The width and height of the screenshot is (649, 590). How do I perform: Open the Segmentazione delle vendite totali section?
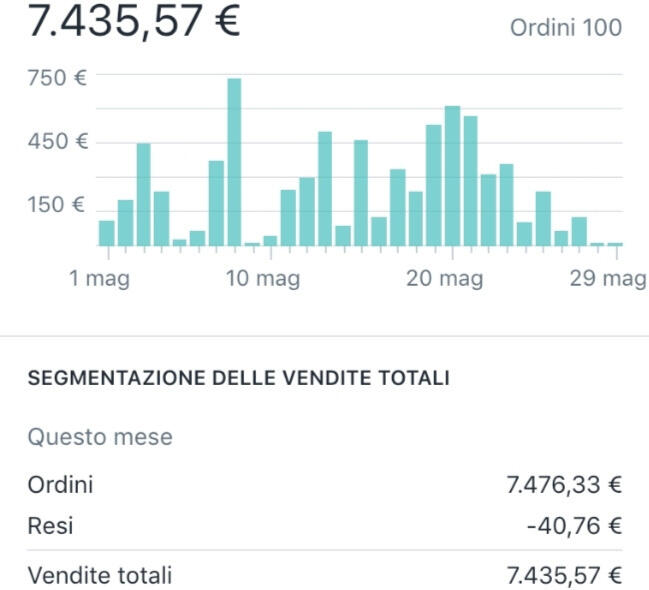[x=238, y=378]
